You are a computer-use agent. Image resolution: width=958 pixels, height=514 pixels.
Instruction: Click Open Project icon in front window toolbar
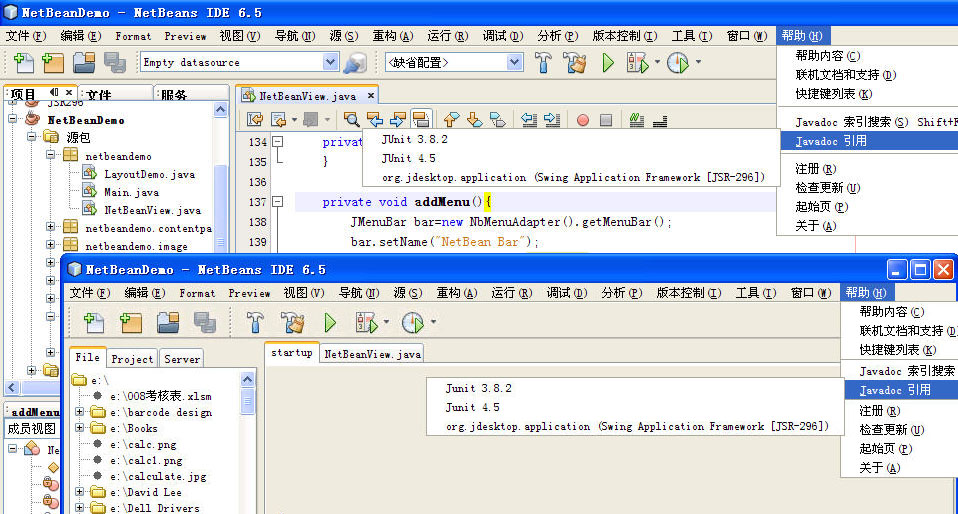pos(168,322)
